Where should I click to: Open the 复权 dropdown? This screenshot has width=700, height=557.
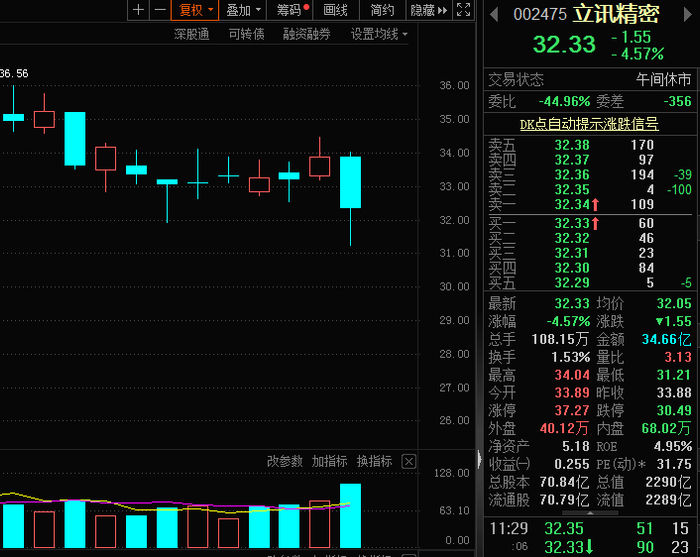(x=195, y=10)
